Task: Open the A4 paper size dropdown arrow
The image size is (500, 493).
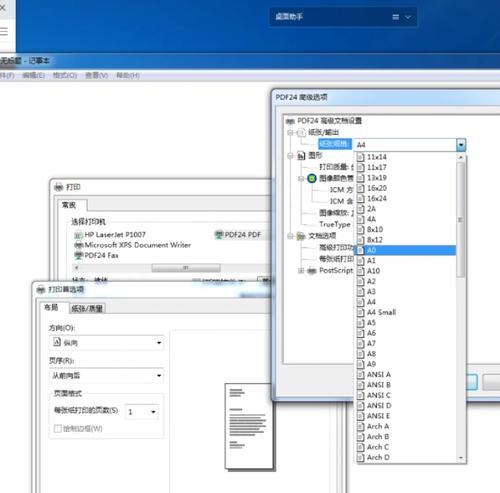Action: pyautogui.click(x=461, y=145)
